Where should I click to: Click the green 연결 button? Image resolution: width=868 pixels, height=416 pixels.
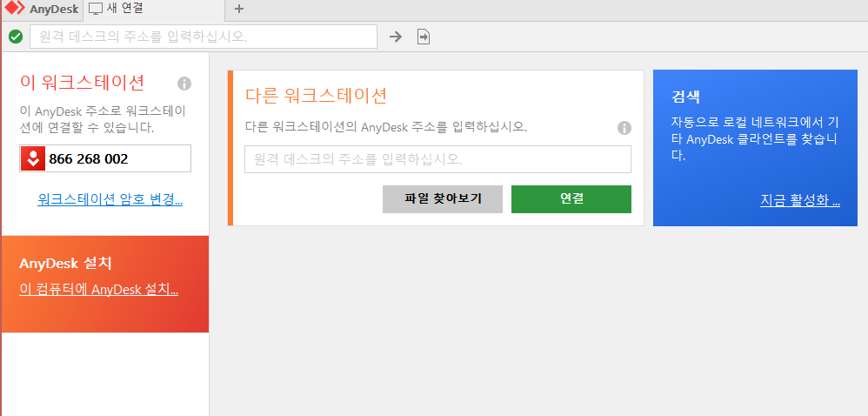click(571, 199)
